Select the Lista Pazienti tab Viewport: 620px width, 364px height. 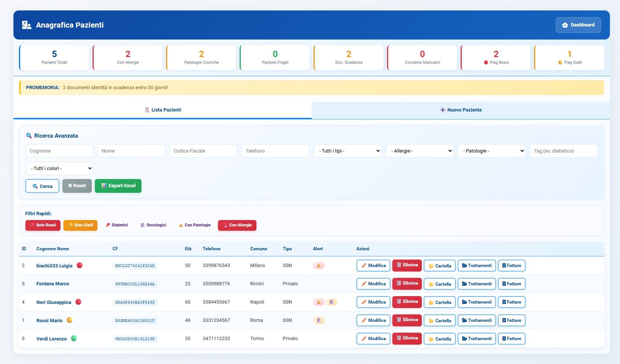[x=163, y=110]
